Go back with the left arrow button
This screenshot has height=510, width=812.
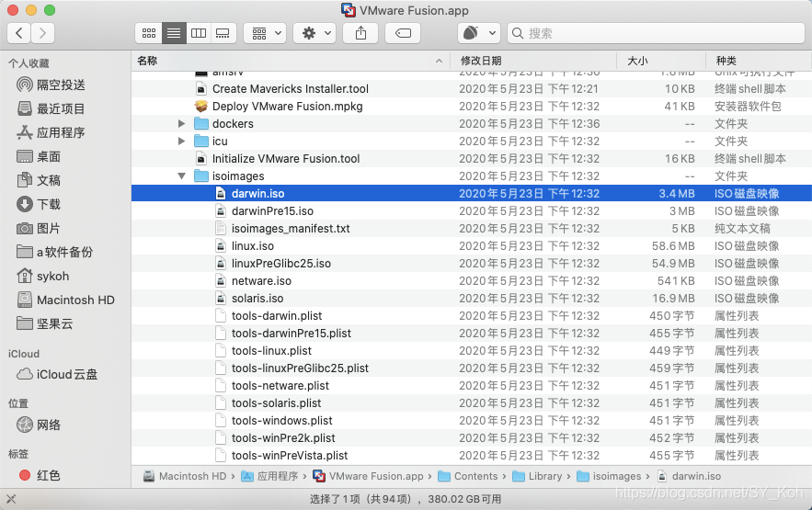[x=19, y=34]
